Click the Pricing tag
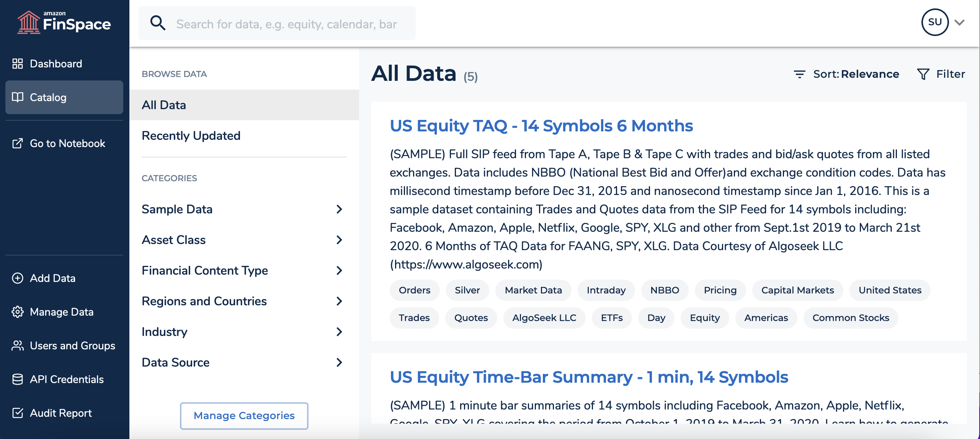 tap(720, 290)
